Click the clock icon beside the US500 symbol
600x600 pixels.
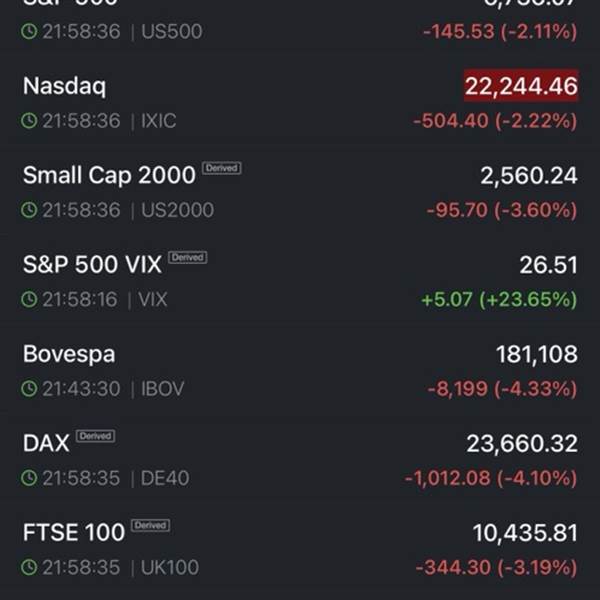tap(30, 32)
